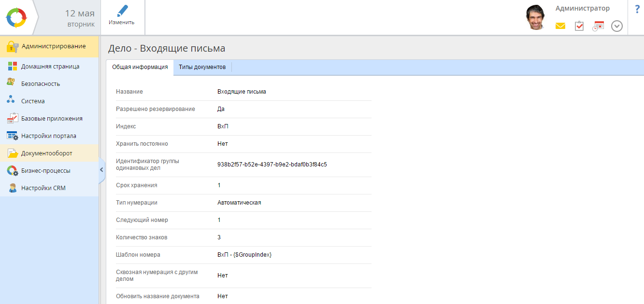This screenshot has height=304, width=644.
Task: Select Документооборот in the sidebar
Action: (x=46, y=153)
